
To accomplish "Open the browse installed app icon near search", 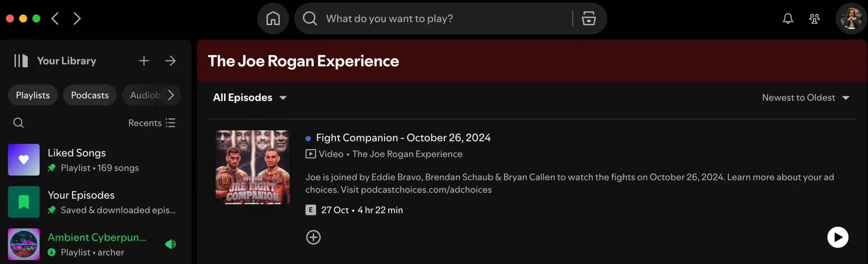I will 588,18.
